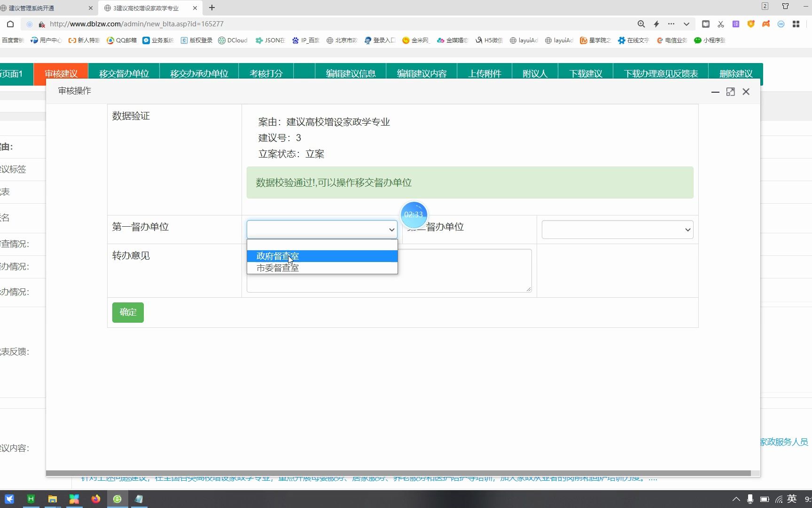812x508 pixels.
Task: Click the lightning speed mode icon
Action: coord(656,24)
